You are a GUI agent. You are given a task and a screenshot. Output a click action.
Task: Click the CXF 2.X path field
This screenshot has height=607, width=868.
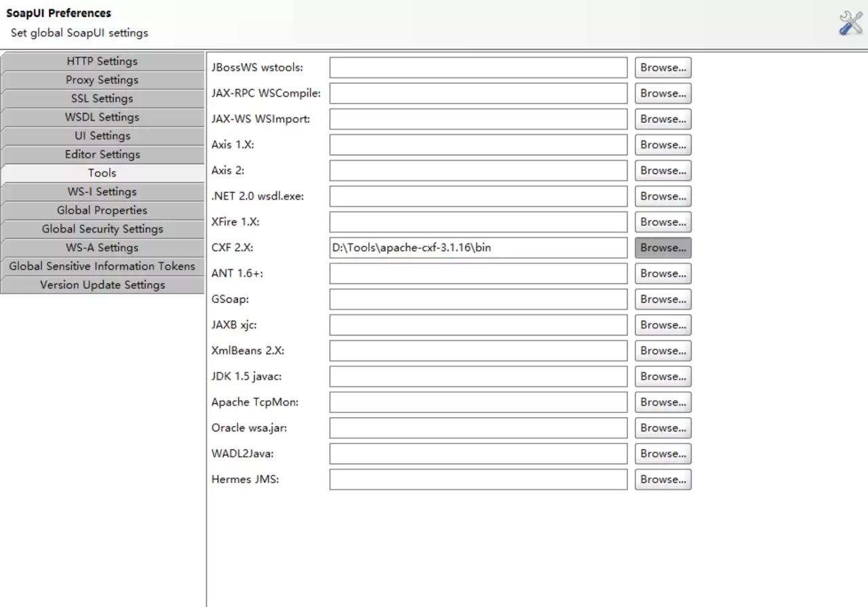click(x=479, y=248)
